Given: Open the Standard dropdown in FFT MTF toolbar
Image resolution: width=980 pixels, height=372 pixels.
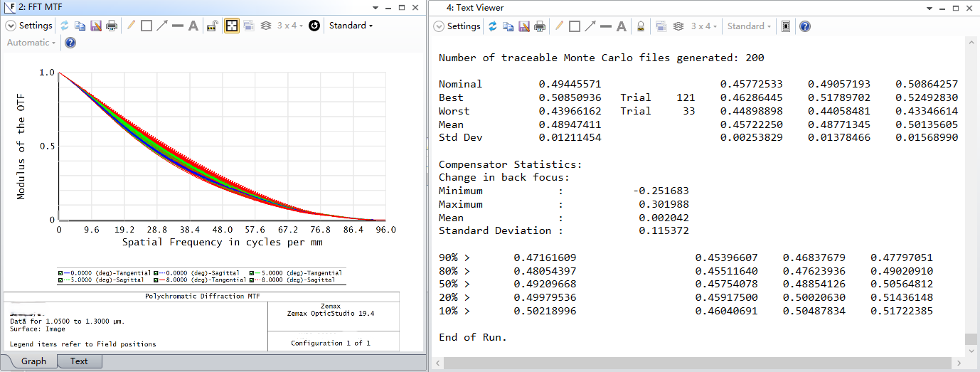Looking at the screenshot, I should tap(351, 26).
